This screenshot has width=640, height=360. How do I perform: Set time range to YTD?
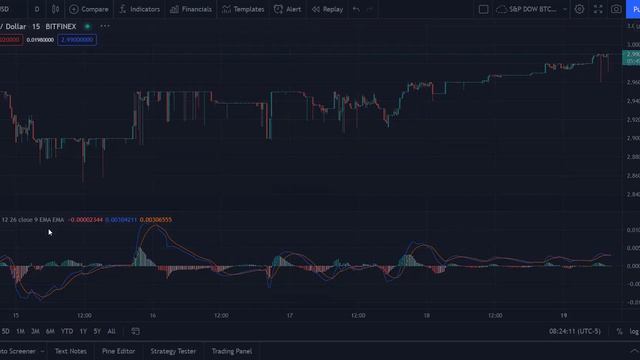click(67, 331)
